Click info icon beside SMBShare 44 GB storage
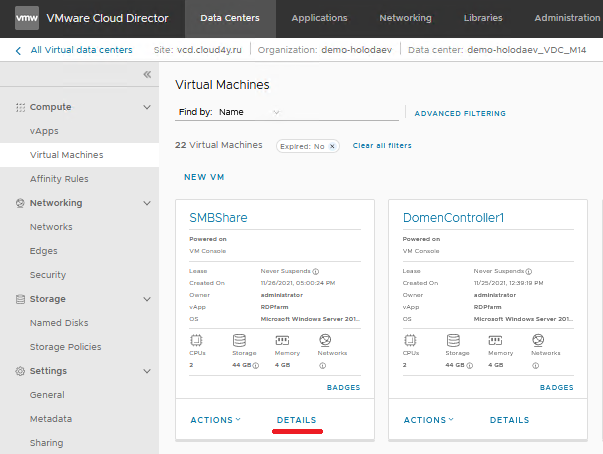Screen dimensions: 603x454 click(256, 366)
